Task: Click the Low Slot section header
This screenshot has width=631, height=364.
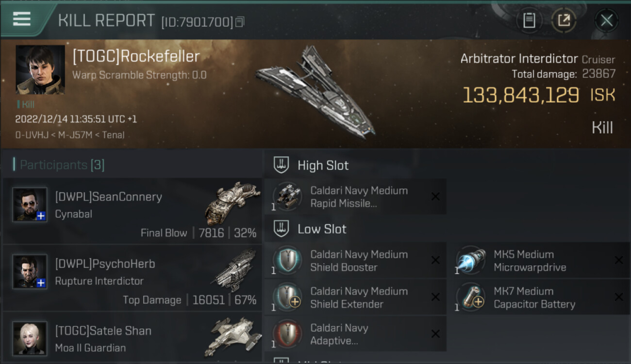Action: point(322,229)
